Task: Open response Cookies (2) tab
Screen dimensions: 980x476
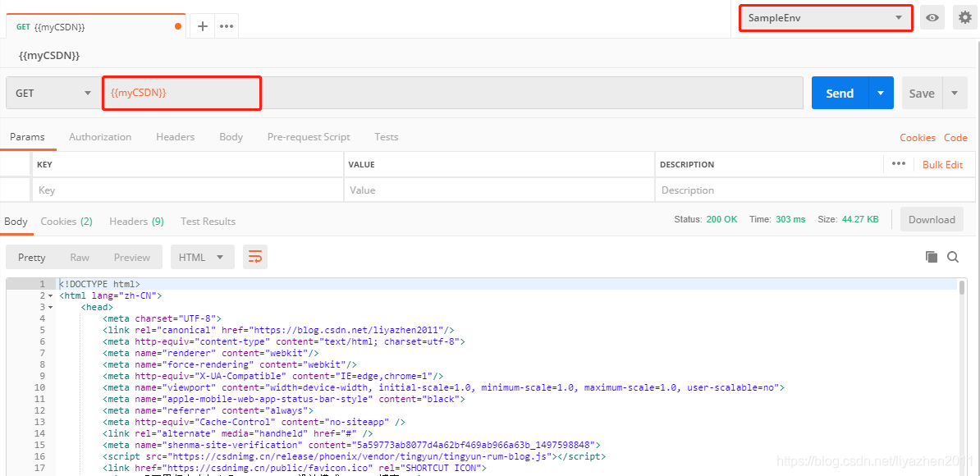Action: [x=66, y=221]
